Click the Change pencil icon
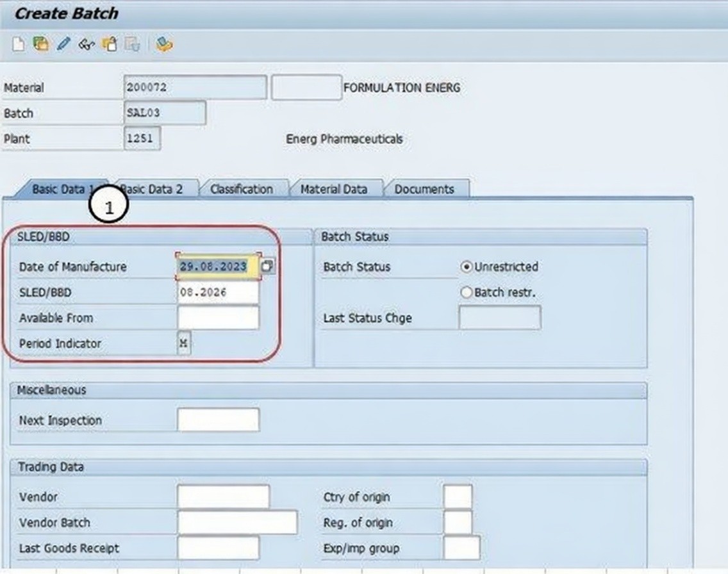 63,44
